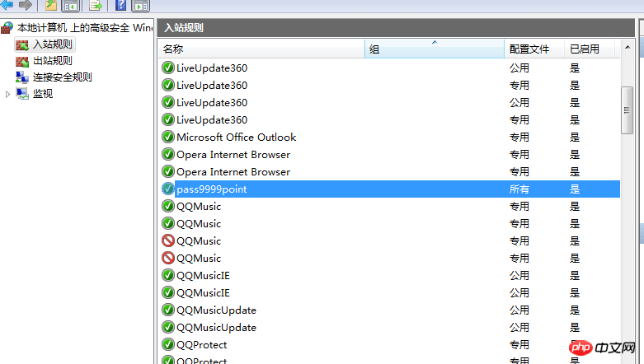Screen dimensions: 644x364
Task: Click the show/hide console tree icon
Action: (71, 5)
